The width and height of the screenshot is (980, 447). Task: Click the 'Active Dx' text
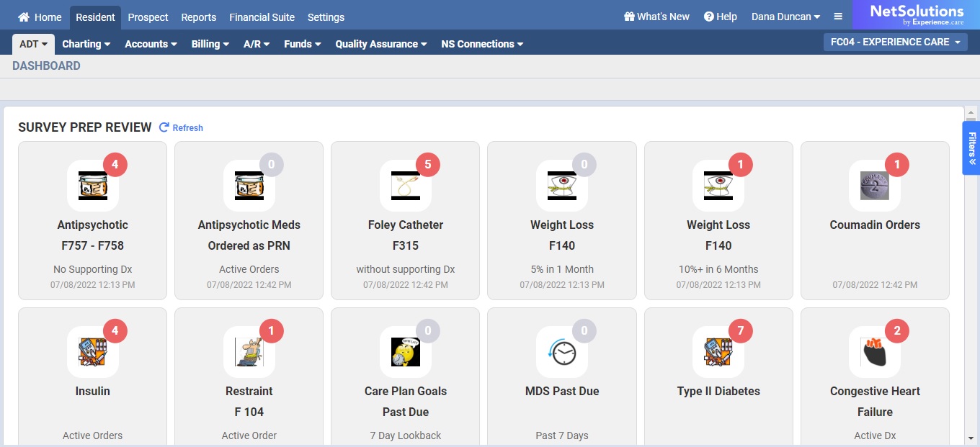tap(875, 435)
